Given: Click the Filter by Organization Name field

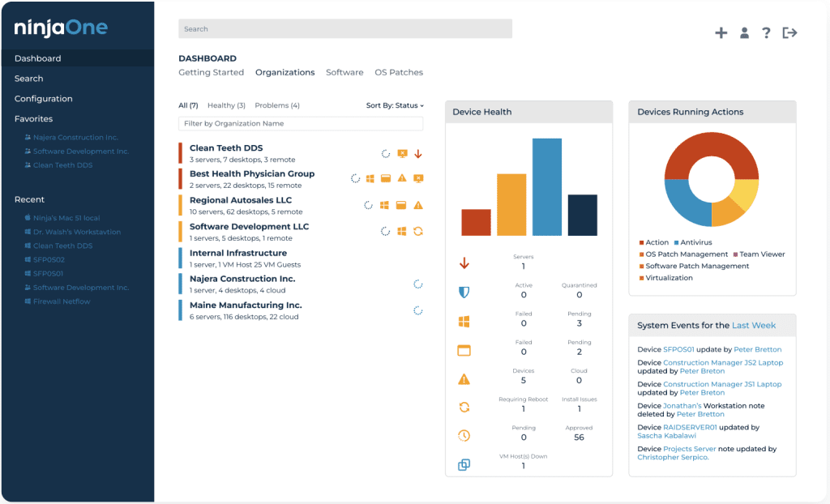Looking at the screenshot, I should pyautogui.click(x=301, y=124).
